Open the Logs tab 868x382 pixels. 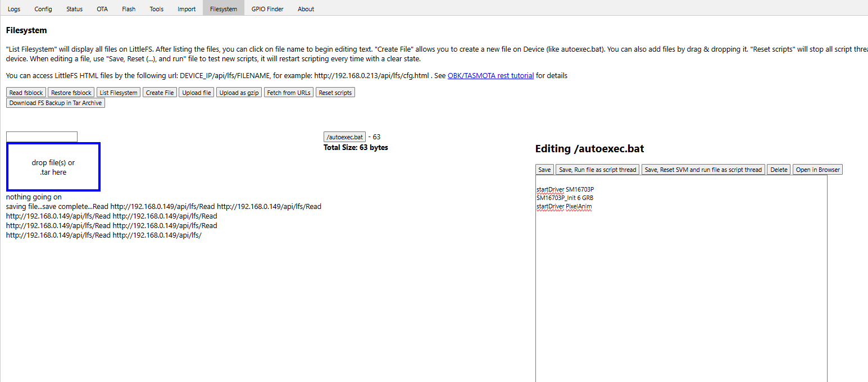(14, 9)
